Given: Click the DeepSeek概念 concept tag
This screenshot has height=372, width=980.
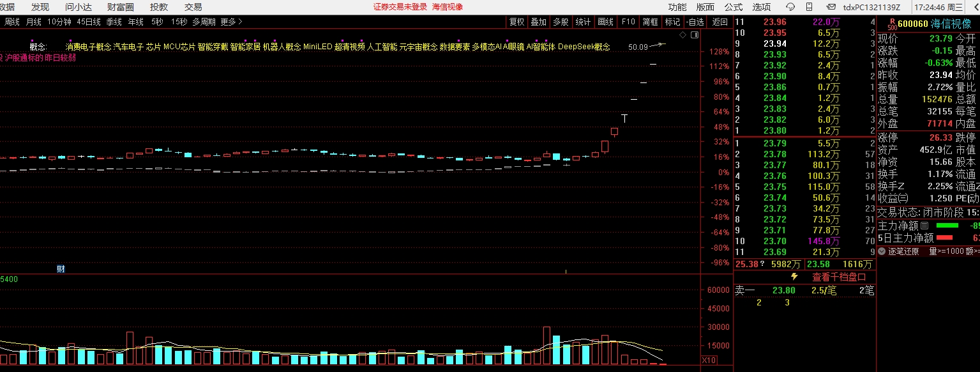Looking at the screenshot, I should [x=584, y=47].
